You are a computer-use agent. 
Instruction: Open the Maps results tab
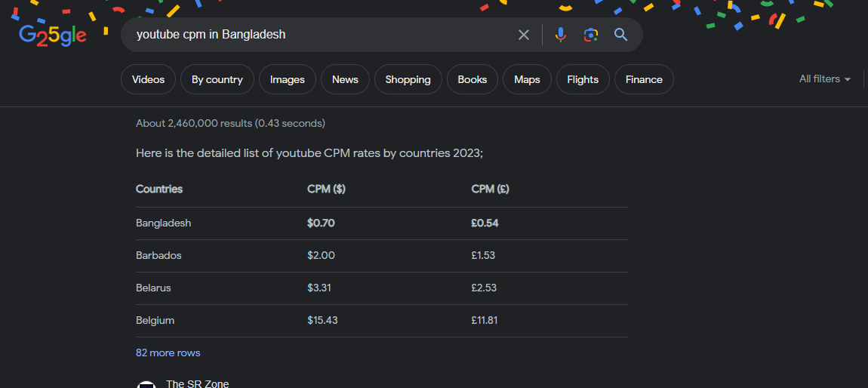point(527,79)
